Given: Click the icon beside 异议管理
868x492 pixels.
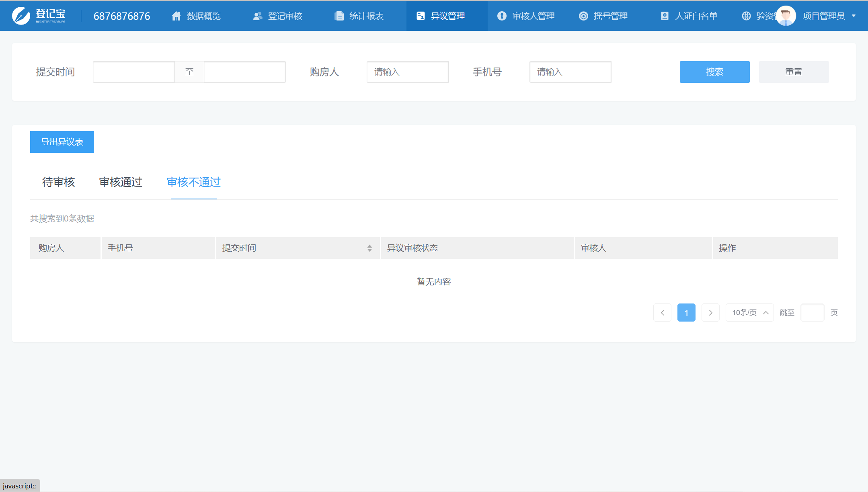Looking at the screenshot, I should coord(421,16).
